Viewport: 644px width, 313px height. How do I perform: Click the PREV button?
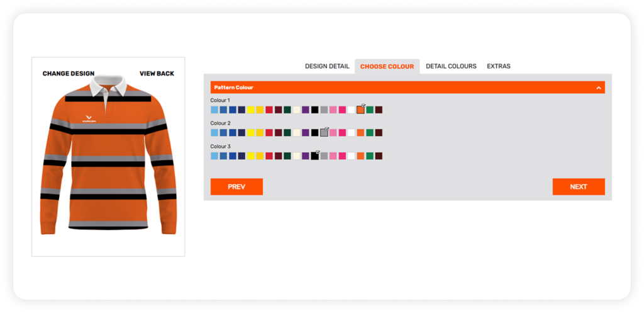click(236, 186)
